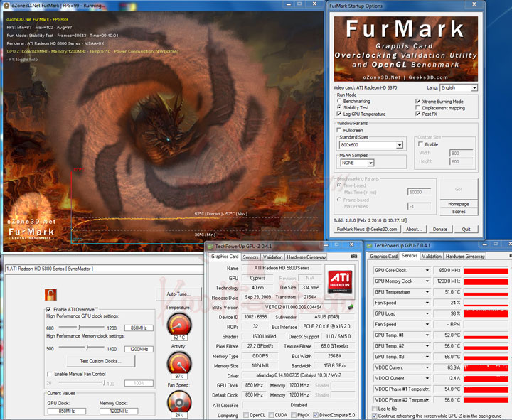Click the GPU-Z Sensors window title icon
Screen dimensions: 512x420
point(369,246)
